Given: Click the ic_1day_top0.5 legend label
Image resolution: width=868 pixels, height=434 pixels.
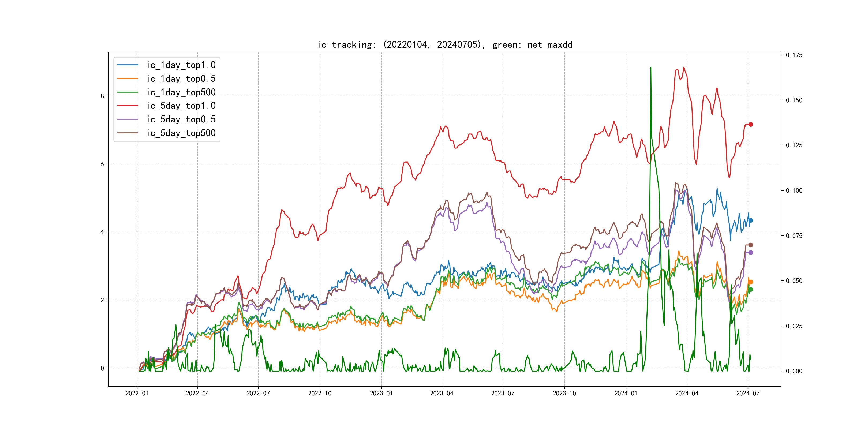Looking at the screenshot, I should 181,78.
